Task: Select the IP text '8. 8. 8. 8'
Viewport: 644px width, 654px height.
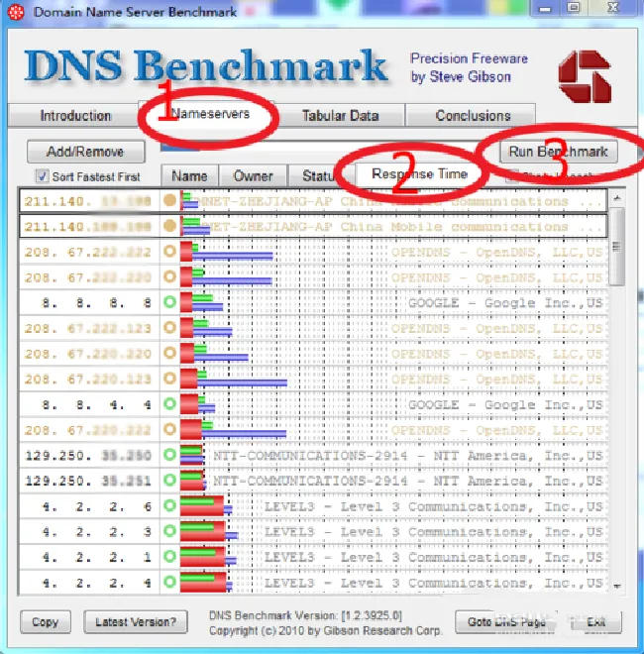Action: (x=97, y=303)
